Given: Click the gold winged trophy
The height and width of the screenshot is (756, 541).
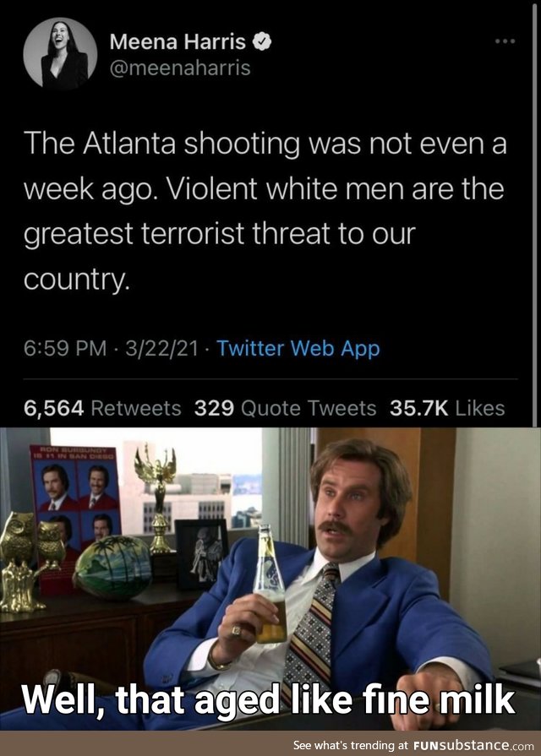Looking at the screenshot, I should tap(156, 498).
